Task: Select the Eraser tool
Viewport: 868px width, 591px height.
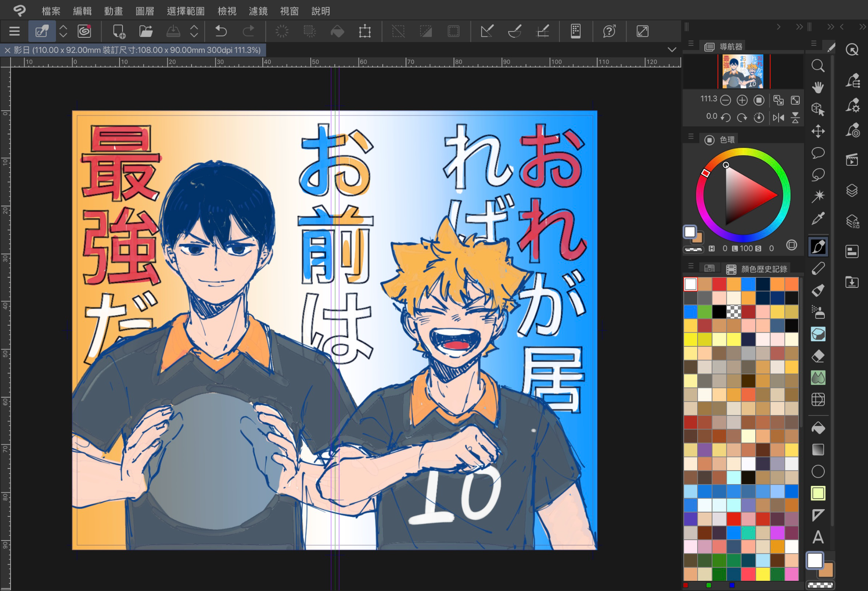Action: click(818, 356)
